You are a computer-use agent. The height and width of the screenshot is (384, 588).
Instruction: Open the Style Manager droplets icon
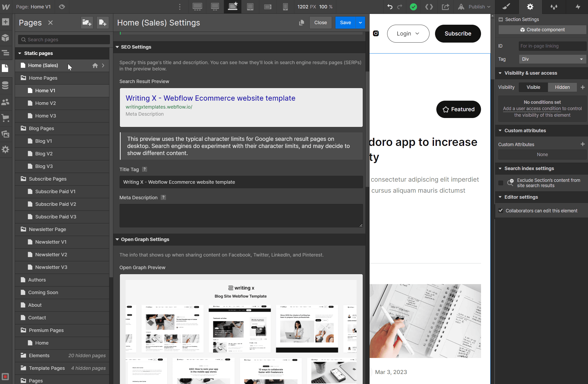coord(554,7)
